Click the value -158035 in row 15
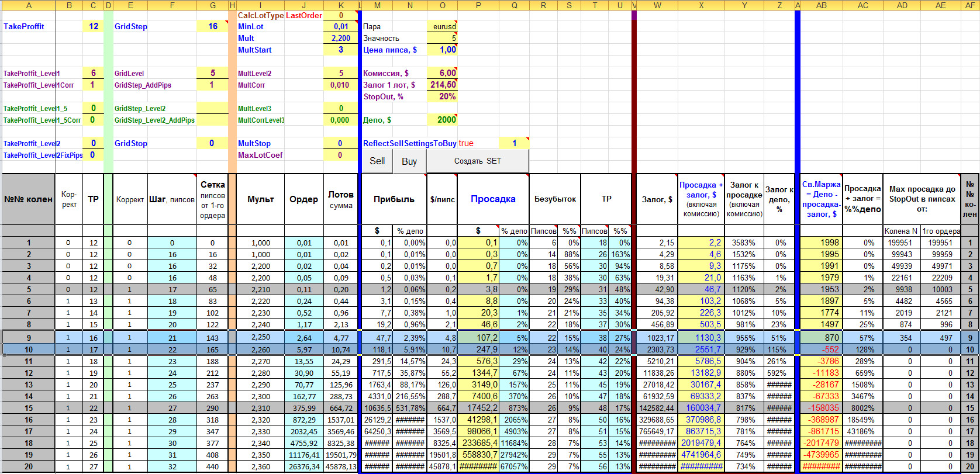The height and width of the screenshot is (474, 980). coord(821,408)
